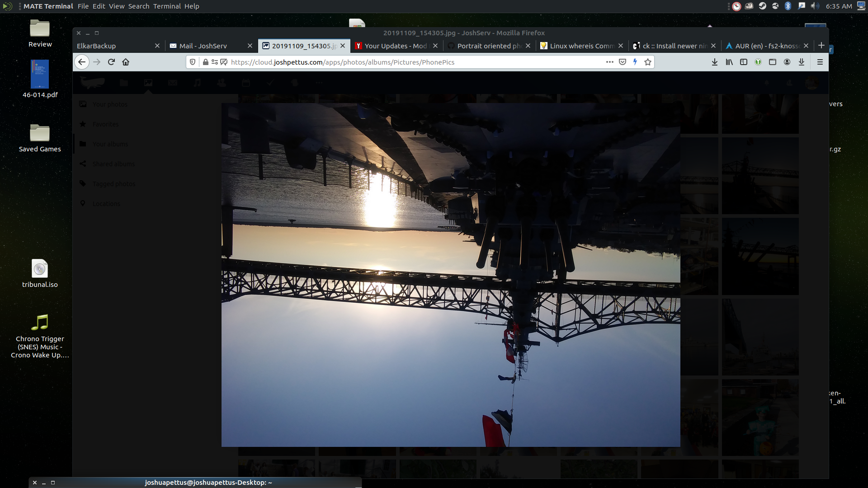Select Shared albums in the Photos sidebar

113,164
